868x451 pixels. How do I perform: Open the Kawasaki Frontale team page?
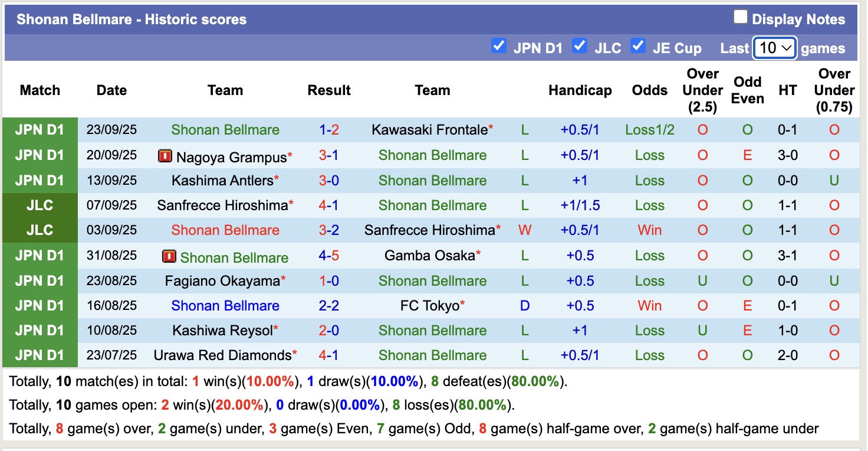click(429, 130)
